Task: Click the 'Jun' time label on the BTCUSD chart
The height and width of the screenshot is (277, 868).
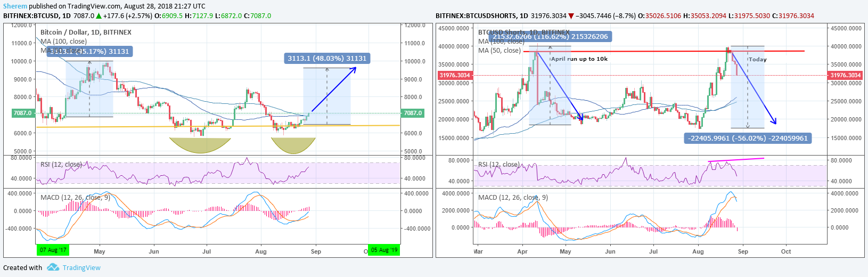Action: coord(154,251)
